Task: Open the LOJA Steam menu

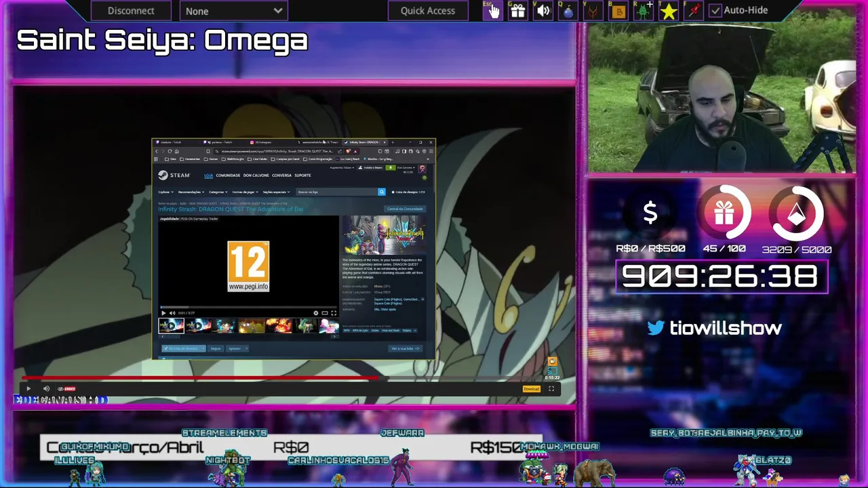Action: point(208,176)
